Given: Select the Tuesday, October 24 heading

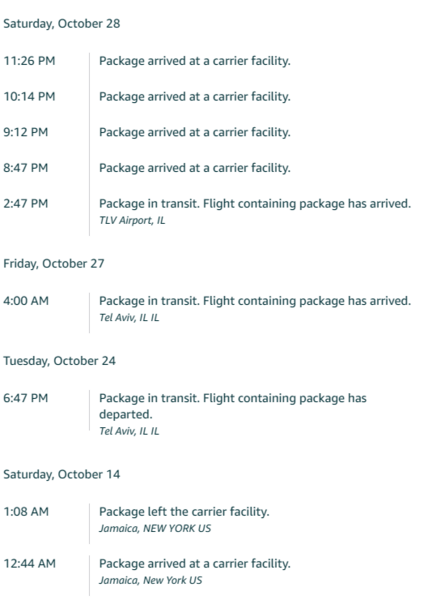Looking at the screenshot, I should 59,361.
